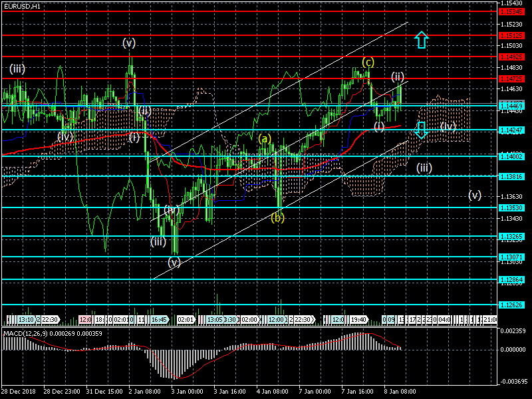The width and height of the screenshot is (532, 399).
Task: Click the cyan up arrow near 1.15125
Action: (422, 40)
